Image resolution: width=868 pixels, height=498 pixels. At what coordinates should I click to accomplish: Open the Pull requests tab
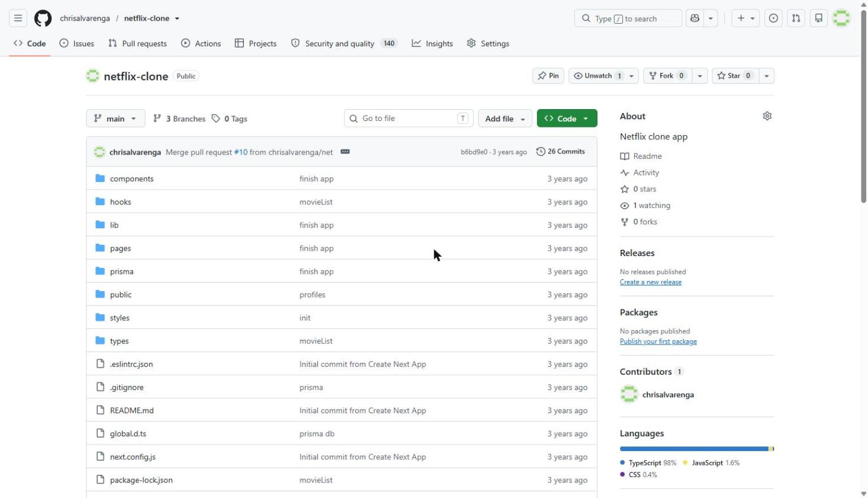coord(138,43)
